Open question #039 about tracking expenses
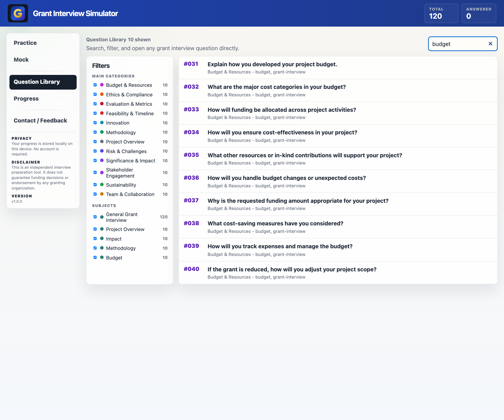 click(x=338, y=250)
